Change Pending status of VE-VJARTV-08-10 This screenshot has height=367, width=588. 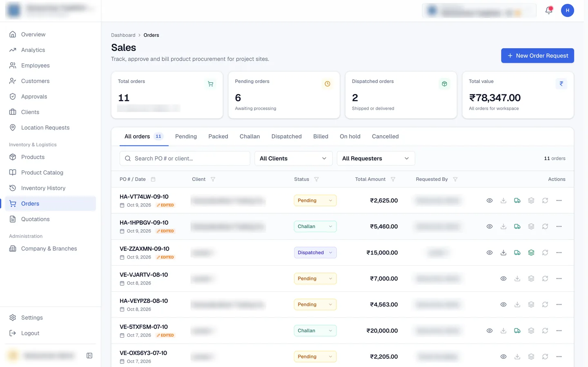tap(315, 279)
